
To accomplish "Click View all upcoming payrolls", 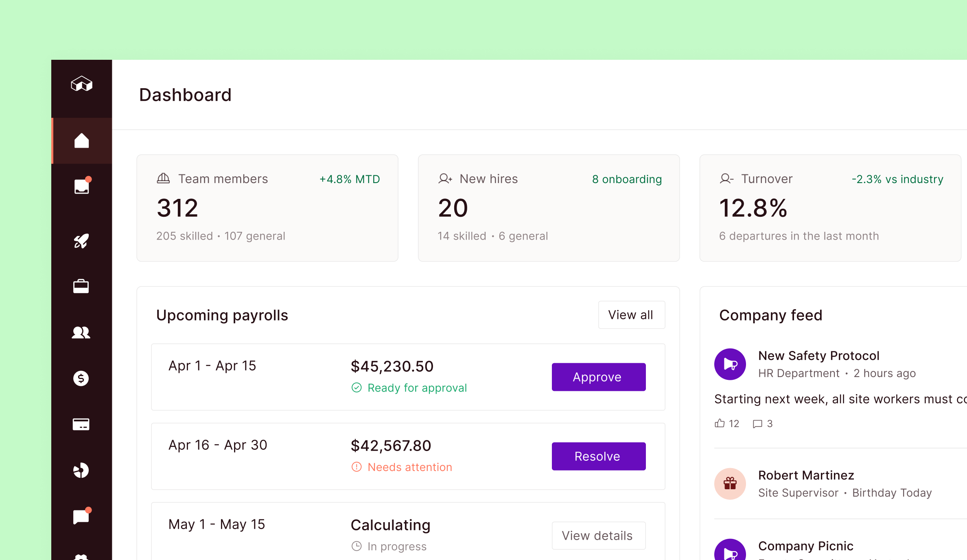I will point(631,314).
